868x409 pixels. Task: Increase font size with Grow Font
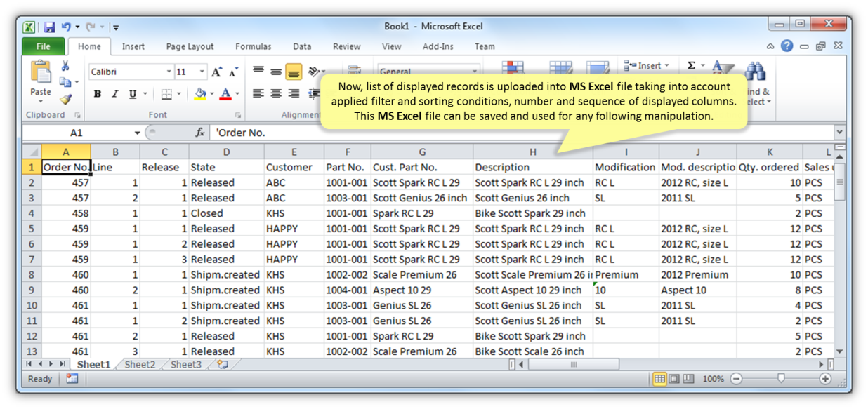point(217,72)
